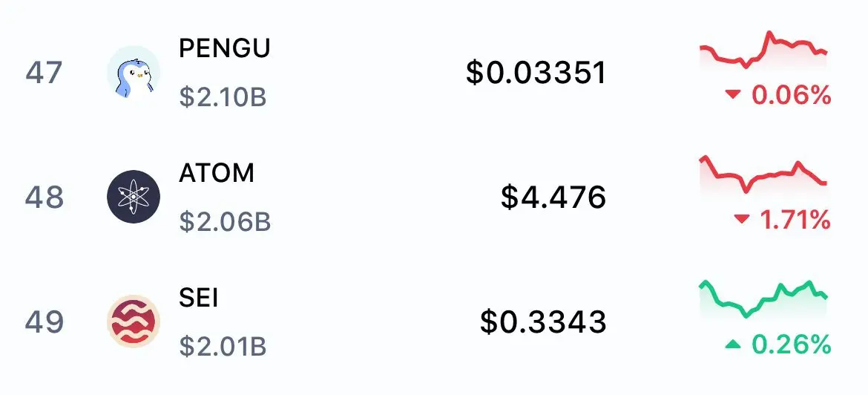Click the ATOM price $4.476

[x=553, y=197]
